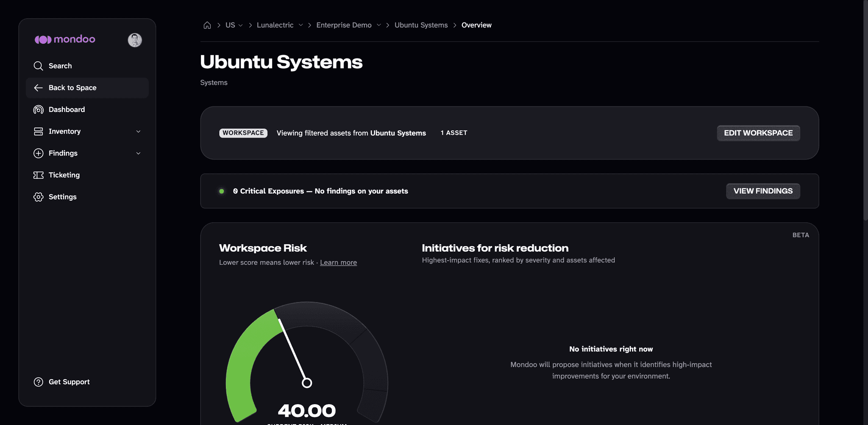Open the Ticketing page
This screenshot has height=425, width=868.
point(87,175)
